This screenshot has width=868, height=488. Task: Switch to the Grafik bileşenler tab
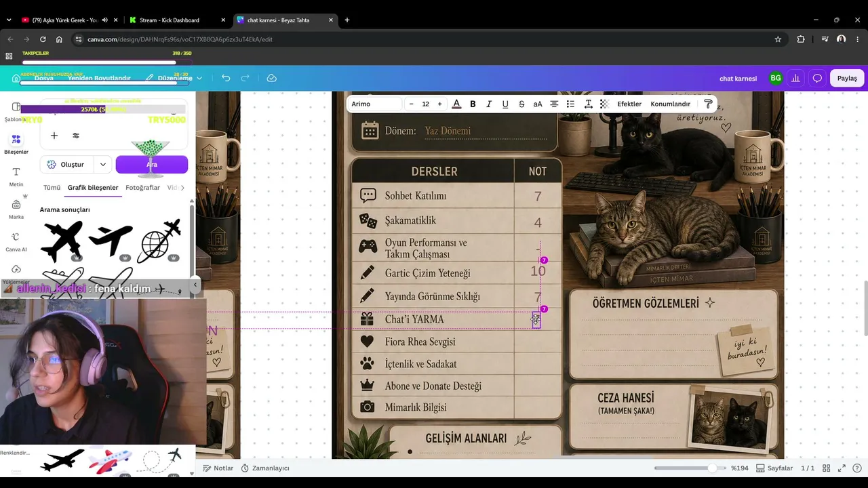(93, 188)
